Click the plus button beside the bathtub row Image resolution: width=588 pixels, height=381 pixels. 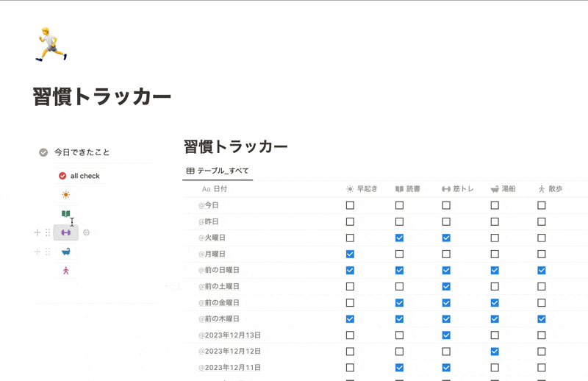click(x=37, y=252)
